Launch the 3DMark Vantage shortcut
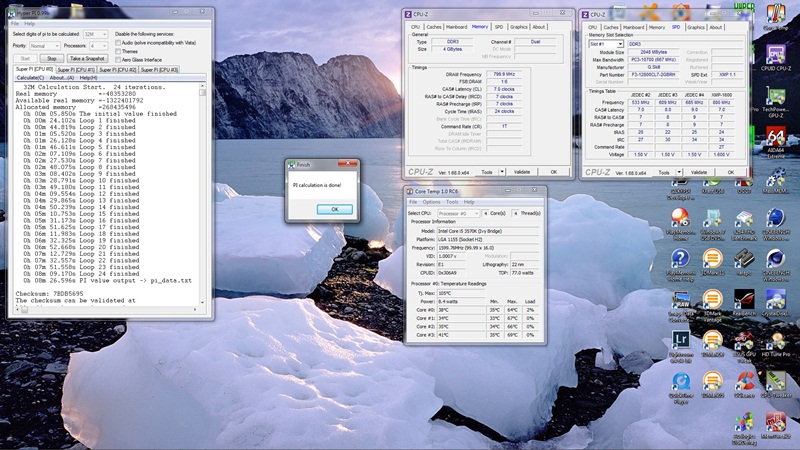 (712, 306)
